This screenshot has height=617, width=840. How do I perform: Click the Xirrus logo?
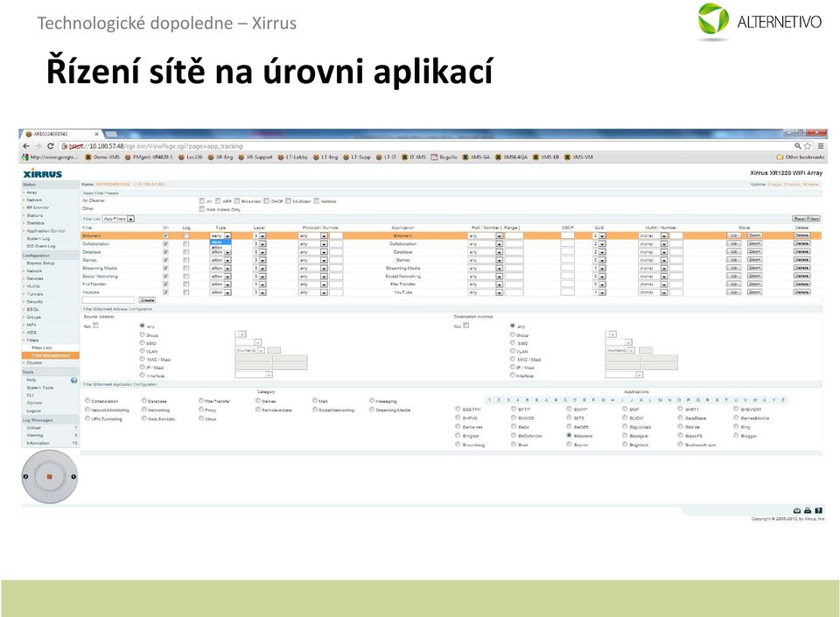(43, 174)
